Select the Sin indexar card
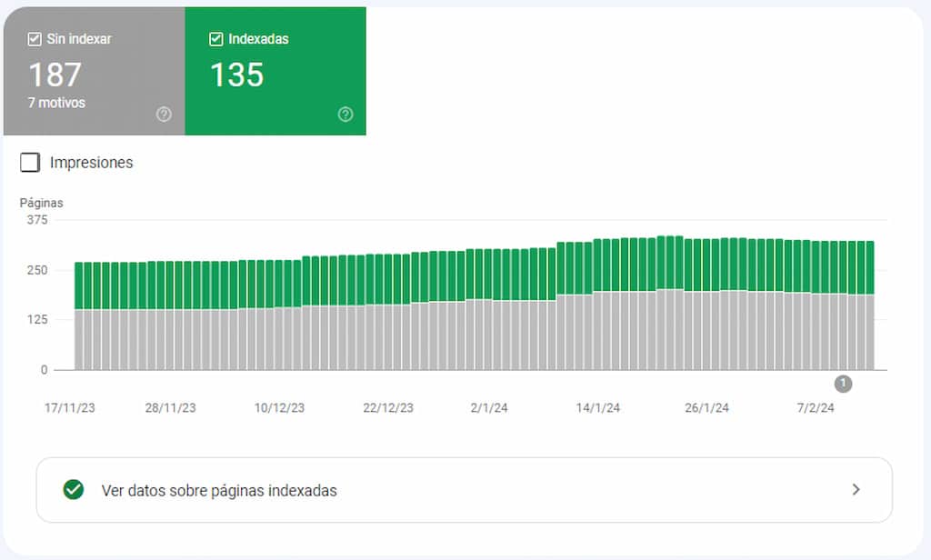The height and width of the screenshot is (560, 931). pos(91,71)
